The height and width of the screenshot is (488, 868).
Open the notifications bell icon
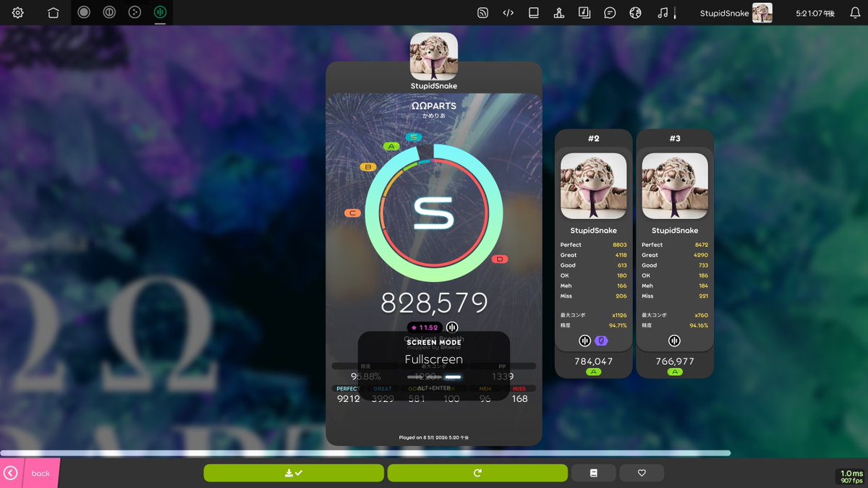tap(855, 13)
